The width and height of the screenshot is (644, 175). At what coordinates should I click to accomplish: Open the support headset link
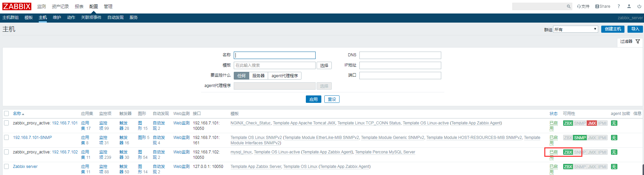click(583, 6)
